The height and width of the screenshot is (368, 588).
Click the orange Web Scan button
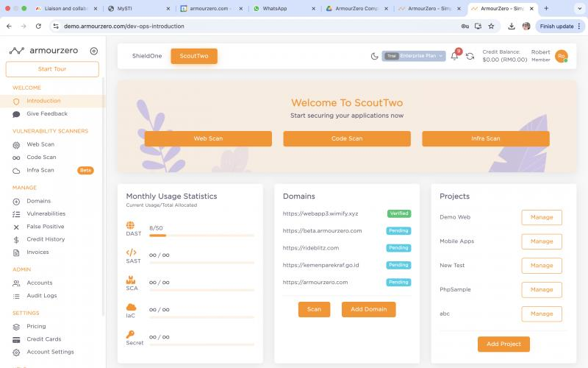pos(208,138)
